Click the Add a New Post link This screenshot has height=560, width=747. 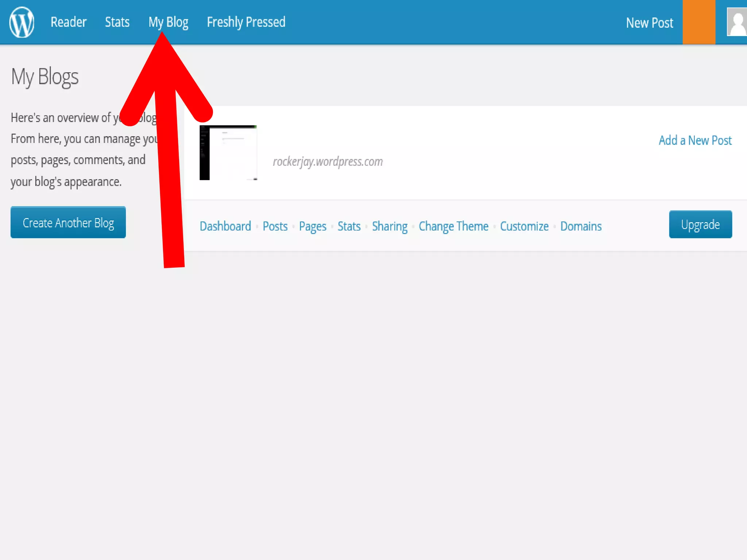pos(695,140)
